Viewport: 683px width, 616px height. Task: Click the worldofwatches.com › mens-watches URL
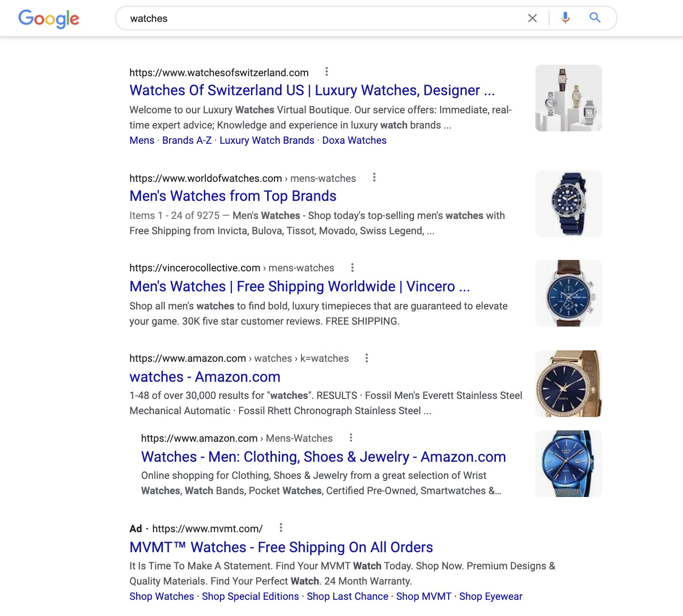coord(243,179)
